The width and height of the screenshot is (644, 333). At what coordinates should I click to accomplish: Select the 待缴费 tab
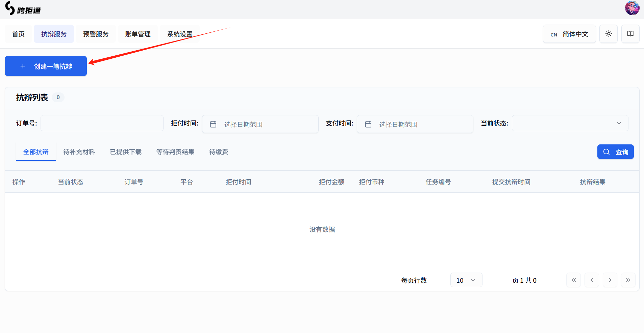(219, 152)
